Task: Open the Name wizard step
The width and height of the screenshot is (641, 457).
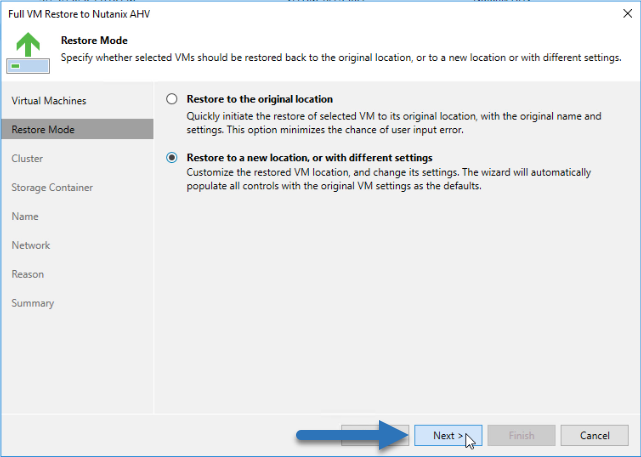Action: coord(25,216)
